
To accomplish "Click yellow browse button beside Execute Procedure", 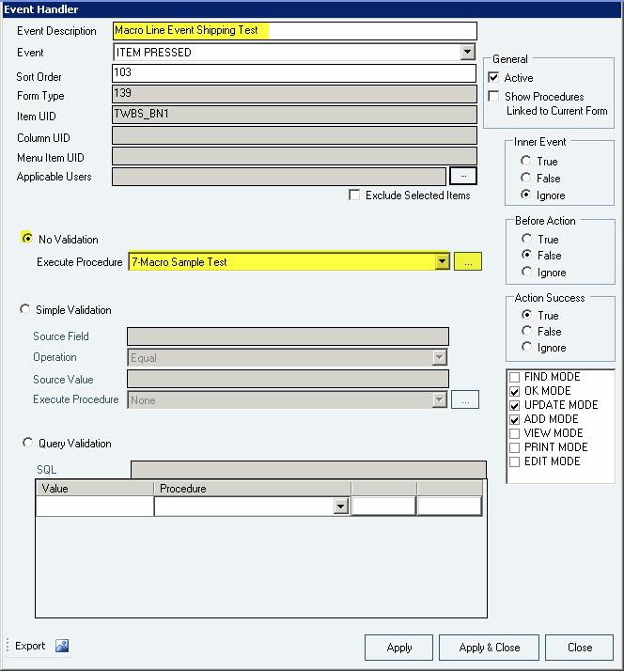I will tap(468, 262).
